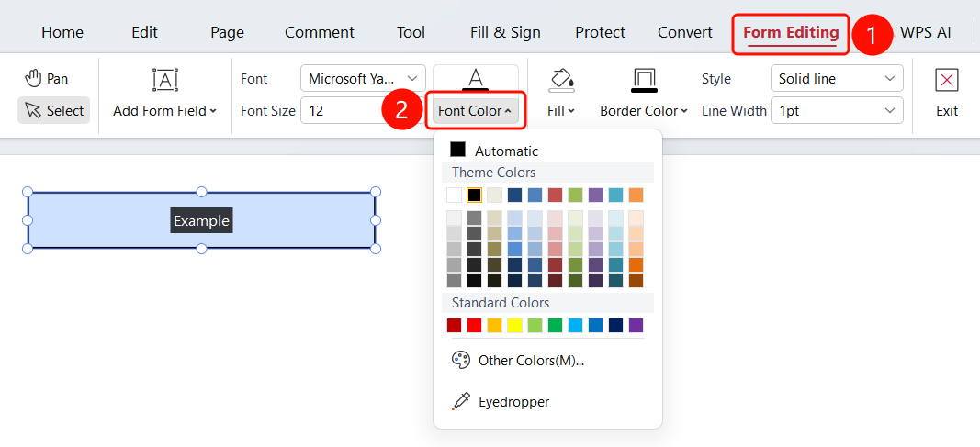
Task: Click the Add Form Field icon
Action: (165, 79)
